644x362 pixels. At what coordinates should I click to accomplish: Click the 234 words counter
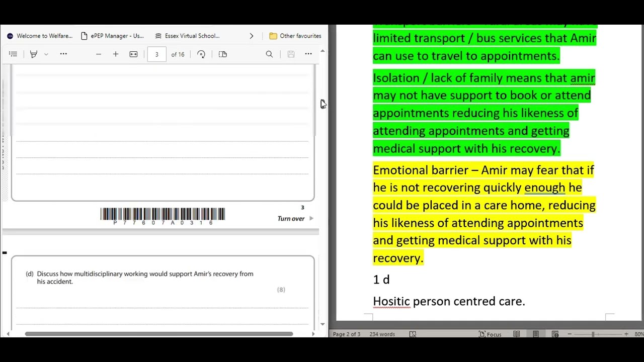coord(382,334)
